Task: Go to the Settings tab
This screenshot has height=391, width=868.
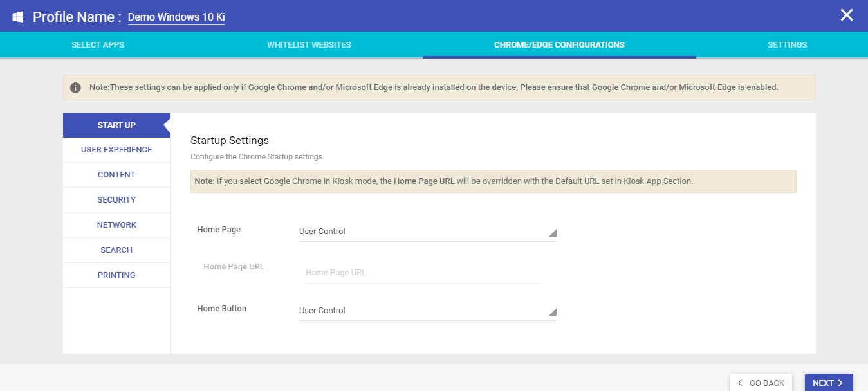Action: point(788,45)
